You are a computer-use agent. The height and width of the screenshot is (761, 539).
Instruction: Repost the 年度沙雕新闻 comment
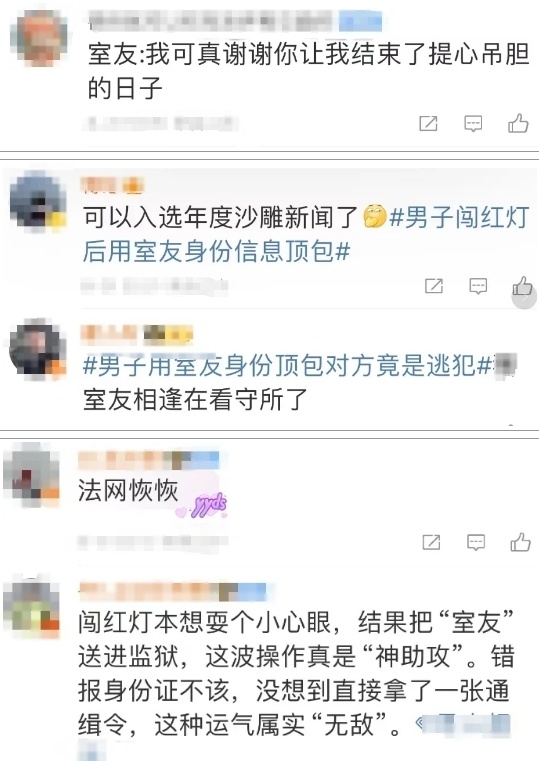coord(434,286)
